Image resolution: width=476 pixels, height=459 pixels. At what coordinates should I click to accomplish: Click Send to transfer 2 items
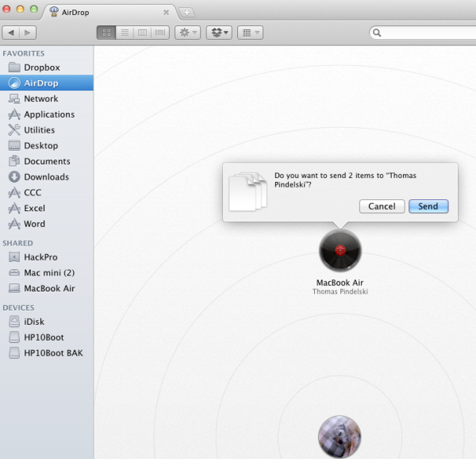(428, 206)
